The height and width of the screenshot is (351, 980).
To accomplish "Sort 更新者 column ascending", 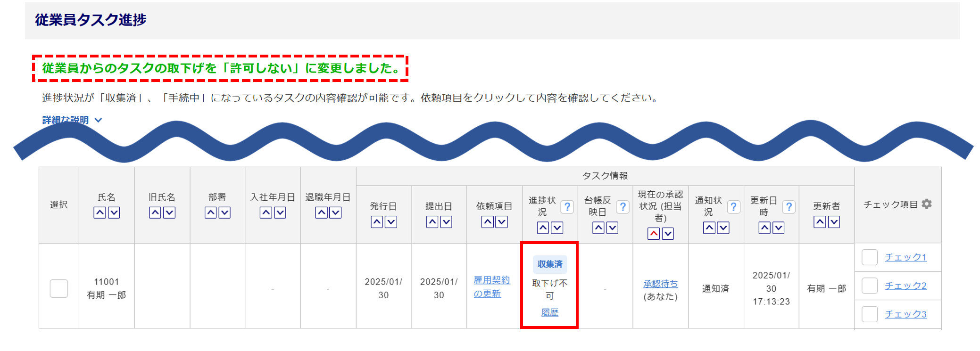I will [820, 222].
